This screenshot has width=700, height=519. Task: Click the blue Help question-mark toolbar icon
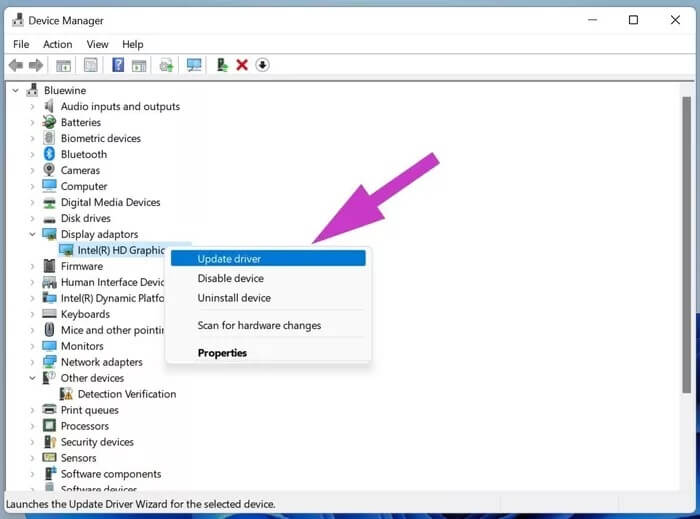118,65
